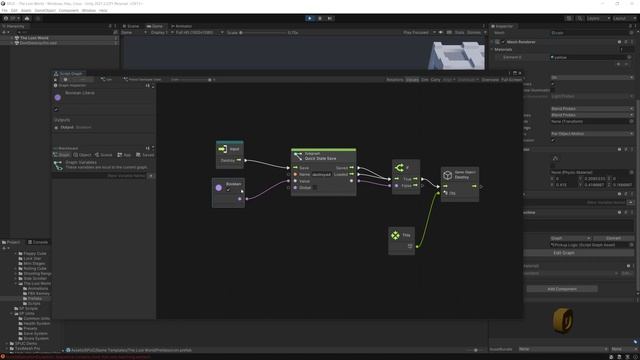The height and width of the screenshot is (360, 640).
Task: Select the Graph variables tab in Blackboard
Action: 62,155
